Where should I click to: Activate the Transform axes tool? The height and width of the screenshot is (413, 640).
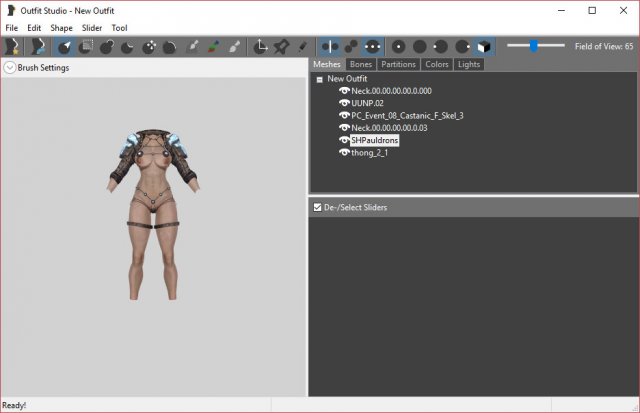click(x=261, y=46)
